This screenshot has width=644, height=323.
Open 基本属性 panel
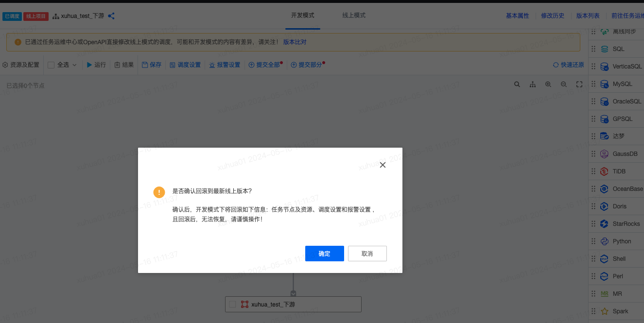[x=518, y=16]
